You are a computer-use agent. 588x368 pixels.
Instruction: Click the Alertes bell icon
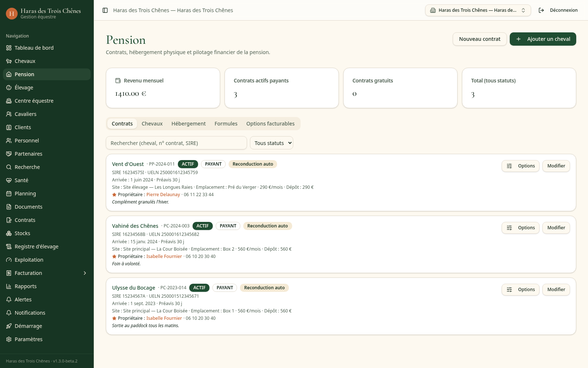pyautogui.click(x=9, y=300)
